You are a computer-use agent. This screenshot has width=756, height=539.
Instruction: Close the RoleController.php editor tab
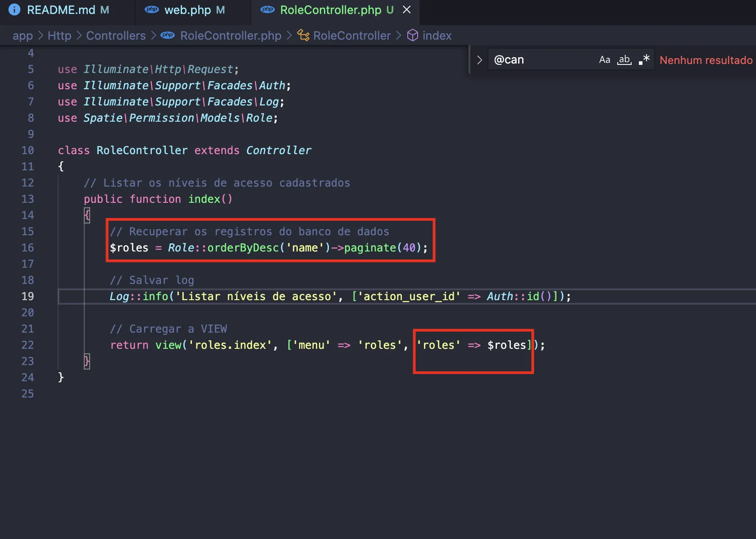(406, 9)
